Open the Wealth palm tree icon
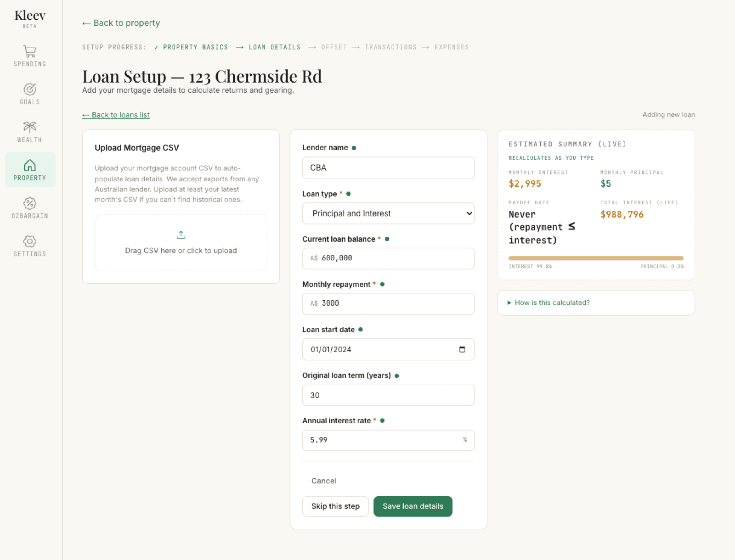The height and width of the screenshot is (560, 735). (x=30, y=127)
